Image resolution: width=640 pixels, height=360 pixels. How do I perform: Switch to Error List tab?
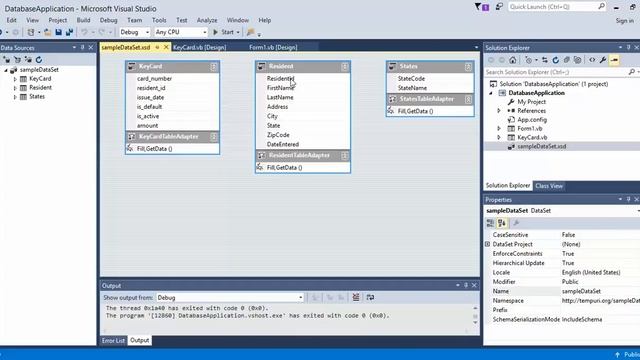113,340
